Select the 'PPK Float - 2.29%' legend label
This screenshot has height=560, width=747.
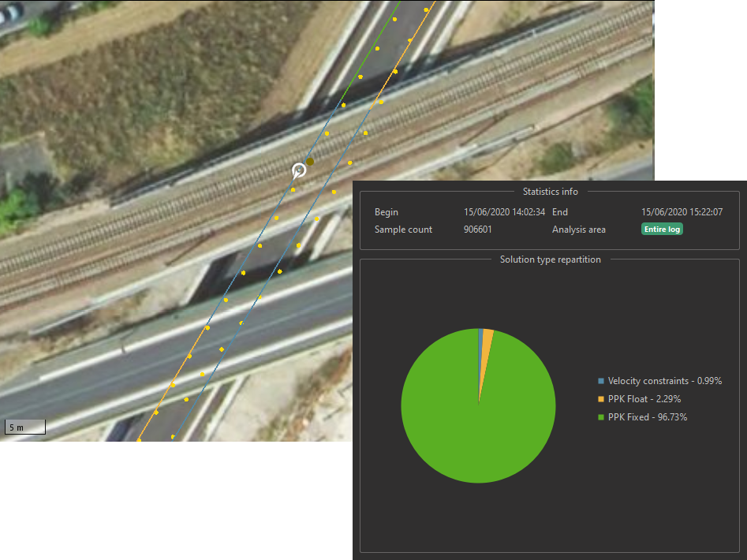click(x=644, y=399)
